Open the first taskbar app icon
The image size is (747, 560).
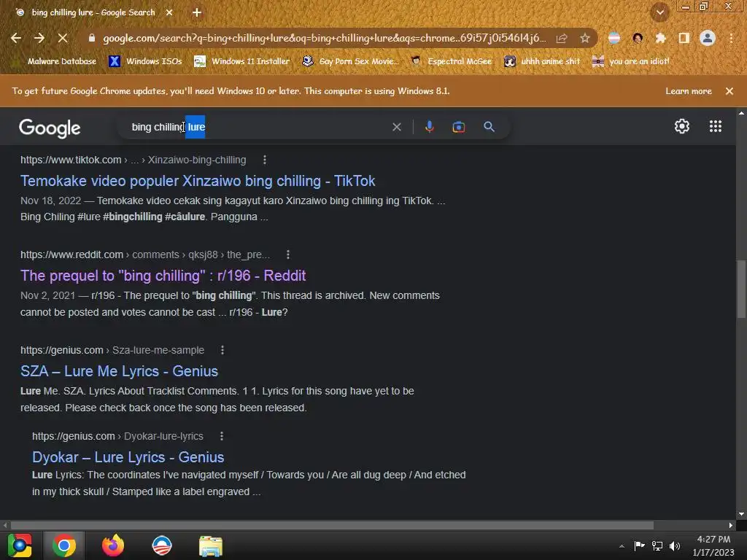click(x=20, y=545)
